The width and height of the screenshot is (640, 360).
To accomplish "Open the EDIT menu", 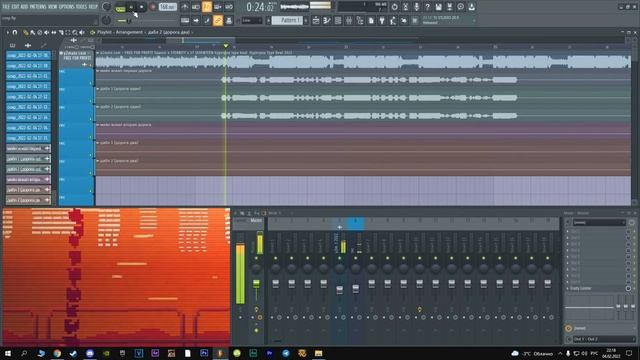I will coord(15,7).
